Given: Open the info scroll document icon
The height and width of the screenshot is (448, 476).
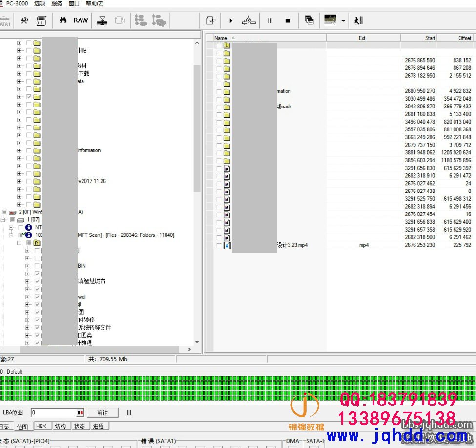Looking at the screenshot, I should (41, 21).
